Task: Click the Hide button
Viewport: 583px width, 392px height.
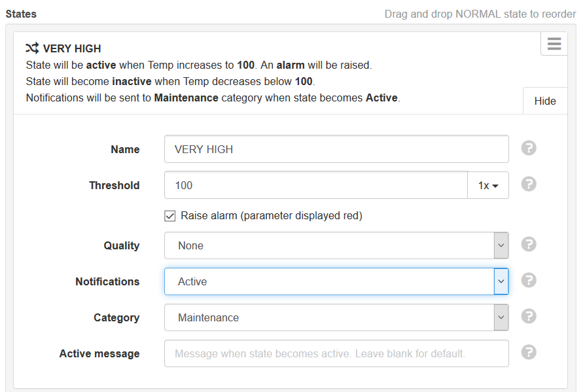Action: pos(545,101)
